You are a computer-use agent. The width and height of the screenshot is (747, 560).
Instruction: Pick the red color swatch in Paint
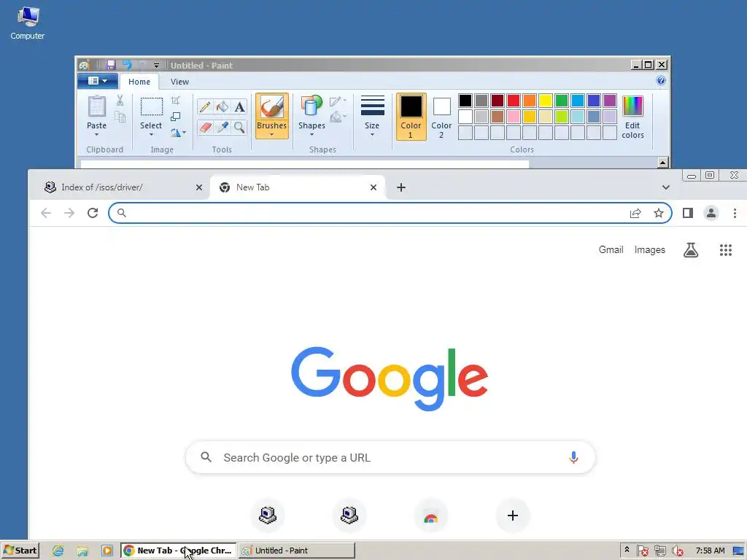[514, 101]
